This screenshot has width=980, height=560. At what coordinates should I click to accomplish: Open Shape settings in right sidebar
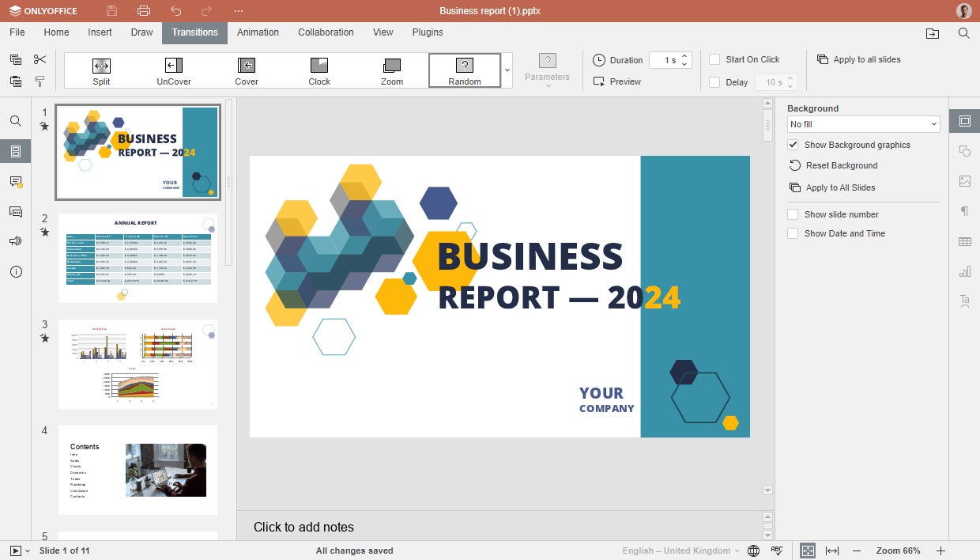964,151
